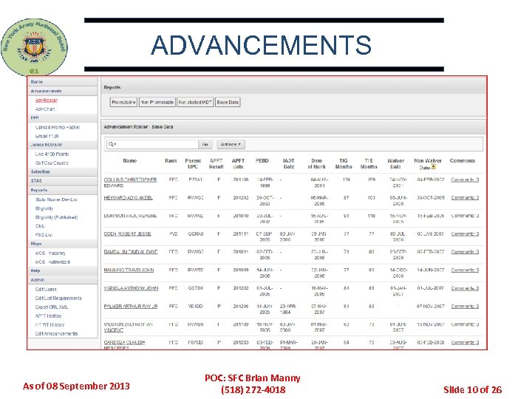Sort by the Name column header

129,161
